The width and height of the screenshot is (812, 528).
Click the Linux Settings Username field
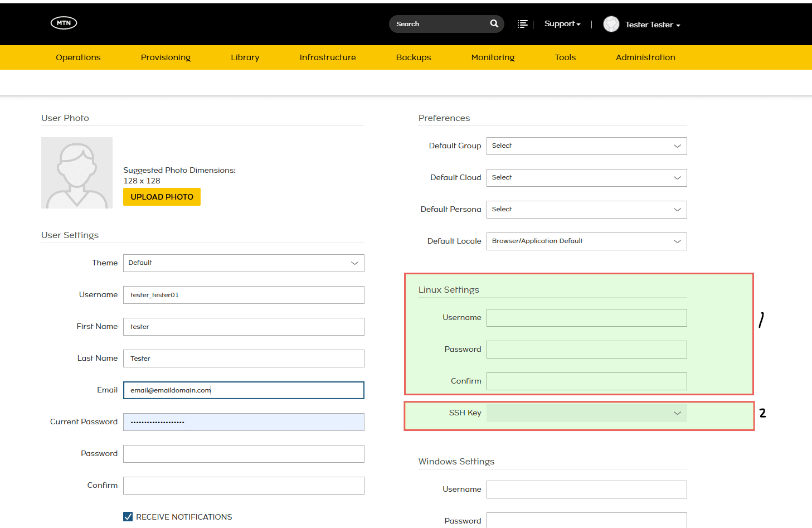click(x=586, y=318)
